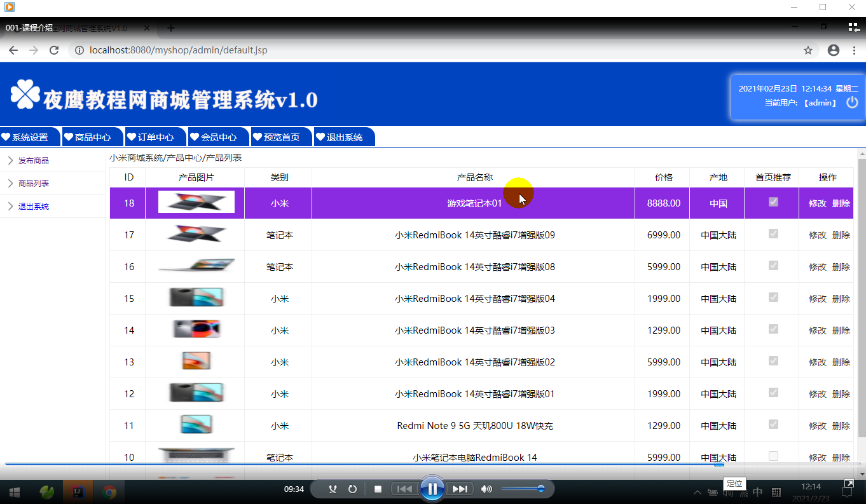The width and height of the screenshot is (866, 504).
Task: Toggle homepage recommend checkbox for ID 16
Action: pyautogui.click(x=773, y=266)
